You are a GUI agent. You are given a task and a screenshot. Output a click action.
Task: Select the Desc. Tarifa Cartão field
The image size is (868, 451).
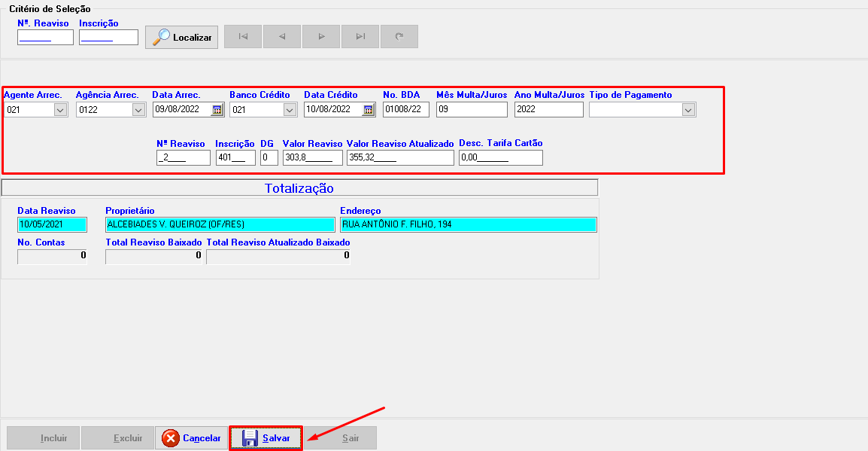(500, 158)
